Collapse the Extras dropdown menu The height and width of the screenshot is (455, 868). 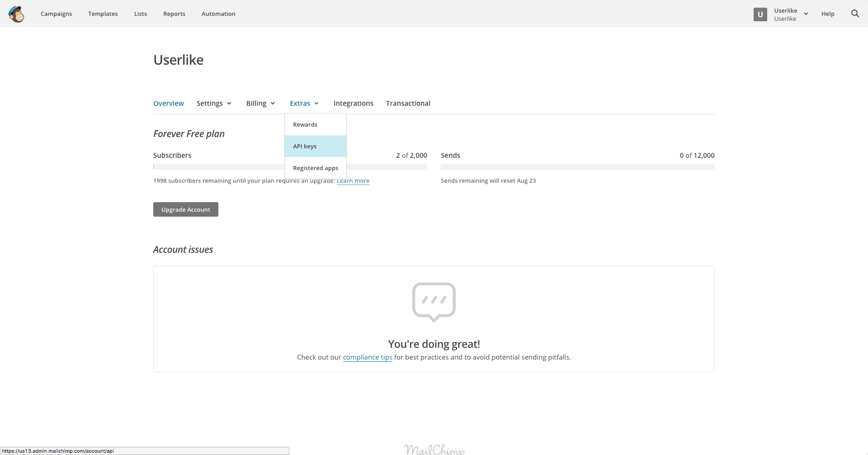[x=304, y=104]
